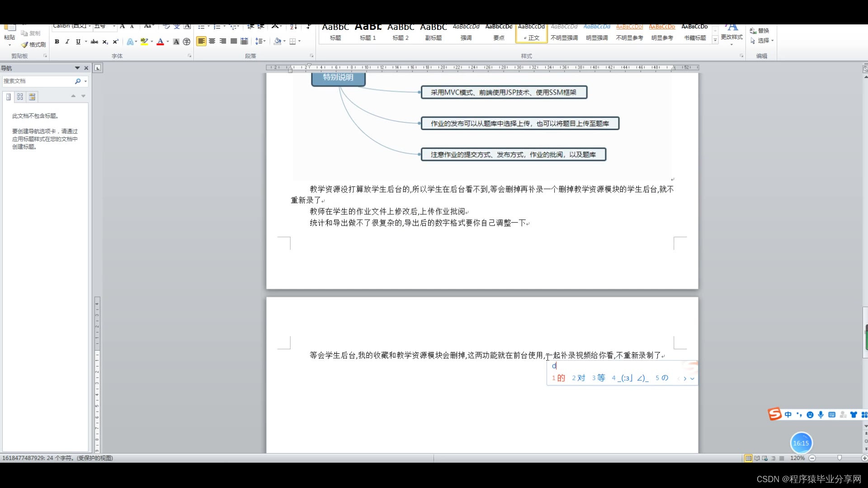Toggle Sogou Chinese/English mode (中) button

click(788, 415)
